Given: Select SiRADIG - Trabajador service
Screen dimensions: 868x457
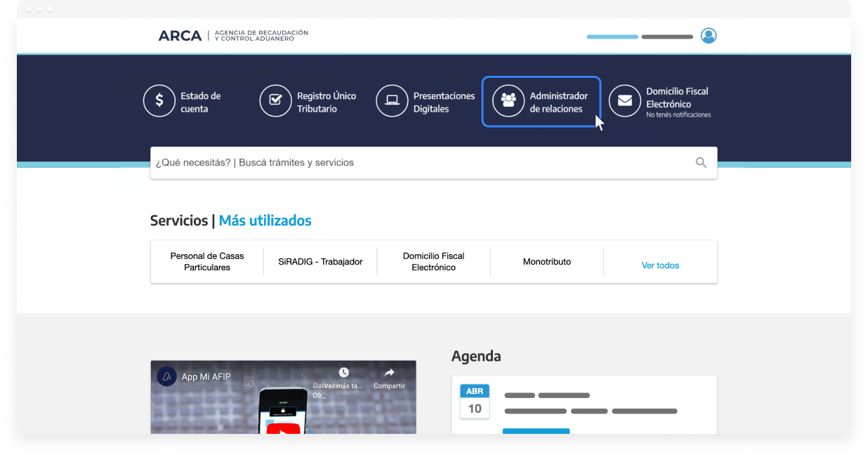Looking at the screenshot, I should 320,262.
